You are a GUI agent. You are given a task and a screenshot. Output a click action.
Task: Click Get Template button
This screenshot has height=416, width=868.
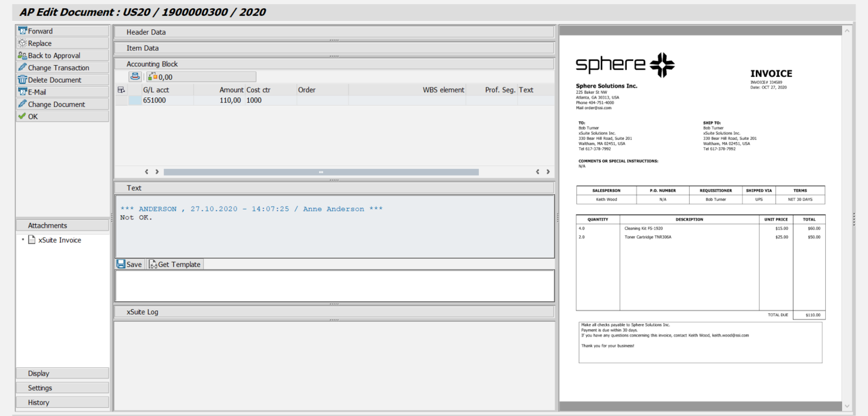[175, 265]
